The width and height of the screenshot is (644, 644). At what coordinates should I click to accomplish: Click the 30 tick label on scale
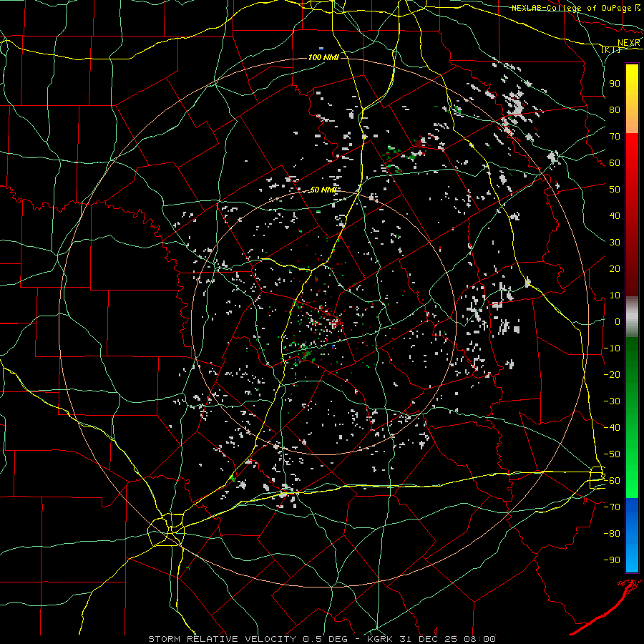tap(615, 243)
